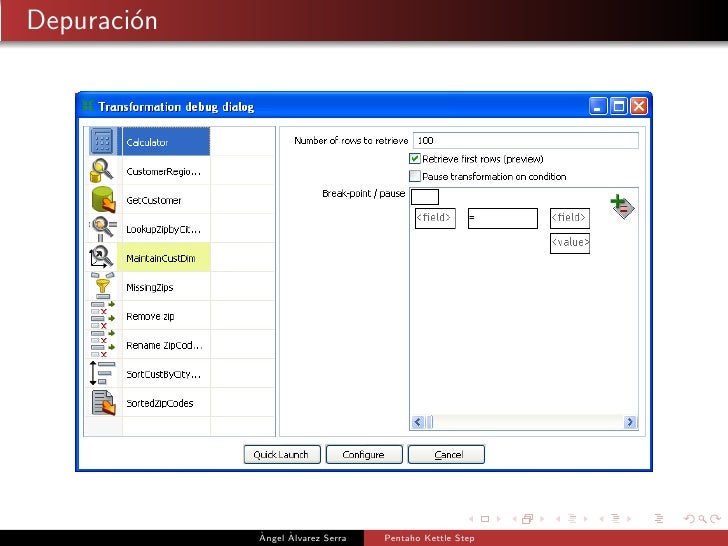Image resolution: width=728 pixels, height=546 pixels.
Task: Click the beamer go back arrow
Action: 689,519
